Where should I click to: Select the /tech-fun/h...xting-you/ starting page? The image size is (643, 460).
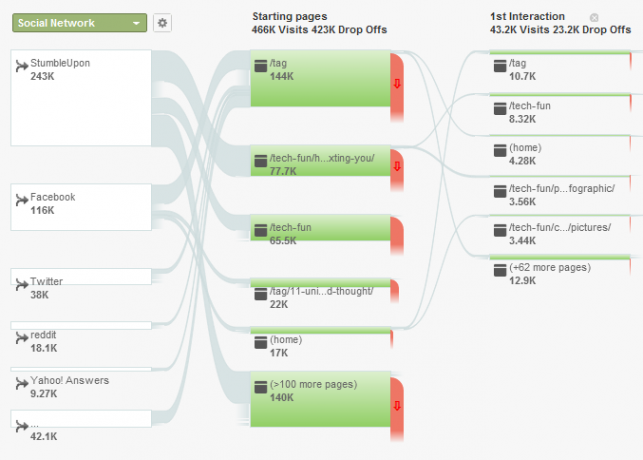pyautogui.click(x=320, y=161)
